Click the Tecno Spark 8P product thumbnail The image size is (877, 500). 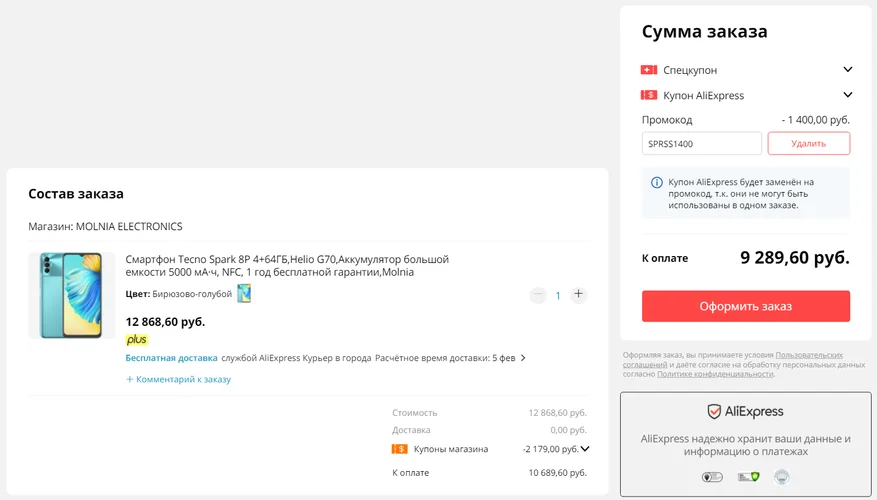72,295
